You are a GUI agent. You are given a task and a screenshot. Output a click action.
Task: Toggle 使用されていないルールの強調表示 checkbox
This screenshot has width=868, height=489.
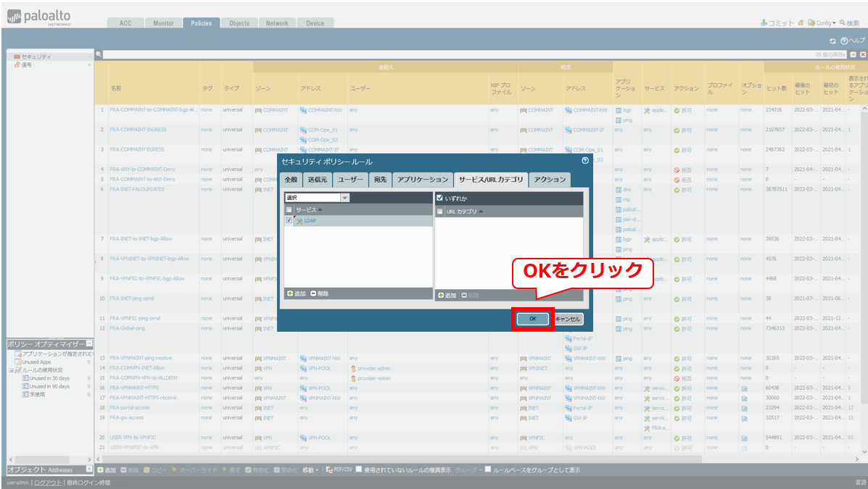point(359,469)
